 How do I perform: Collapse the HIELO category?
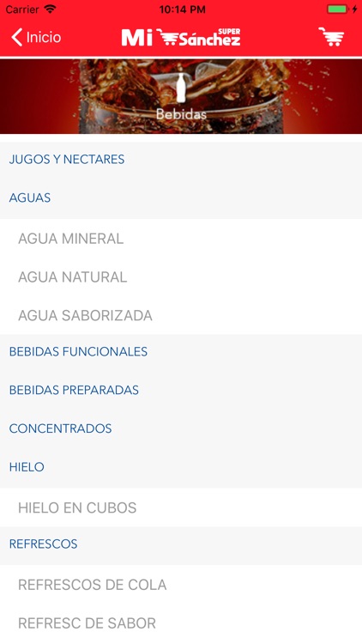point(181,467)
